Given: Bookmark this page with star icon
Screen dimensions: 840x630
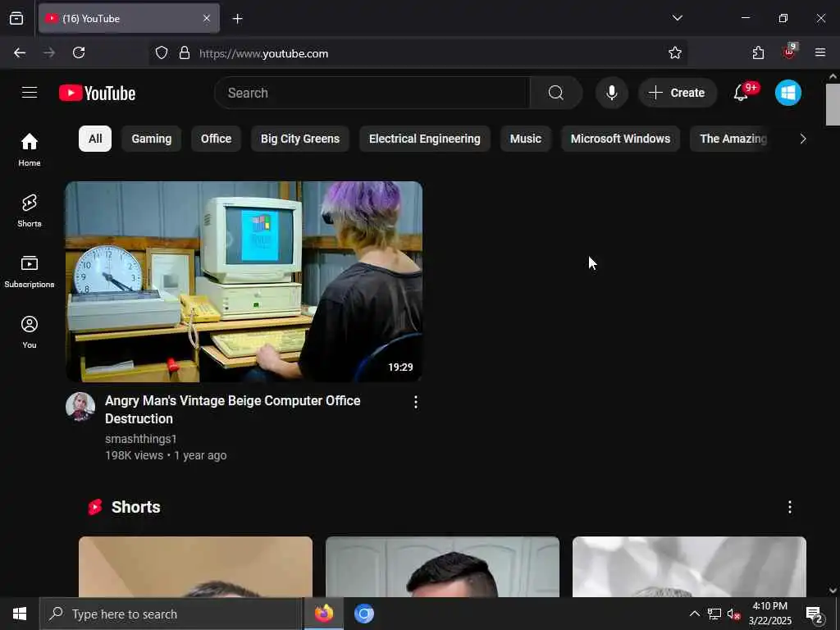Looking at the screenshot, I should pos(675,52).
